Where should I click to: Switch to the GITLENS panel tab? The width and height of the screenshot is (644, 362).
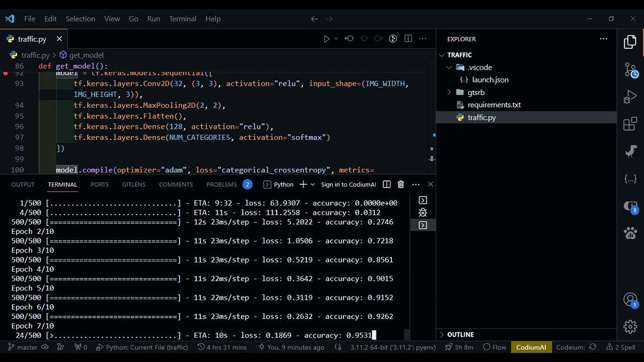coord(134,185)
